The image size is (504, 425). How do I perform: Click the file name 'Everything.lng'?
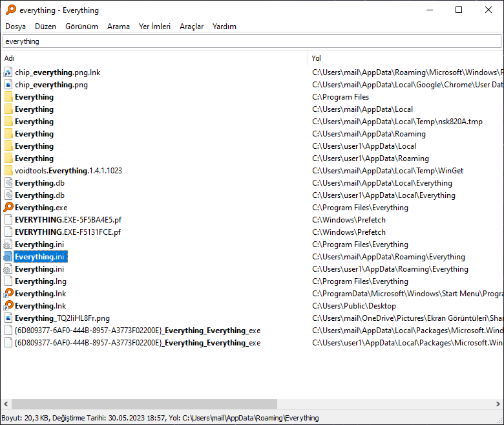pos(41,281)
